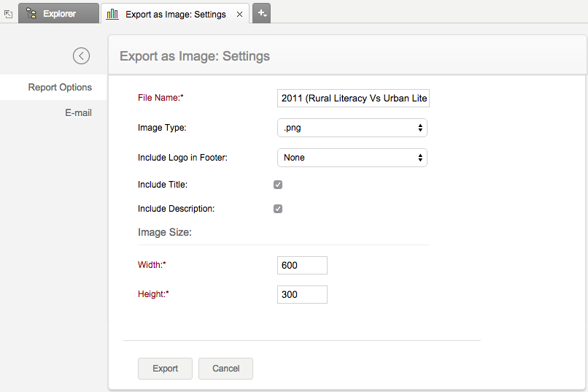Close the Export as Image tab
Screen dimensions: 588x392
240,14
